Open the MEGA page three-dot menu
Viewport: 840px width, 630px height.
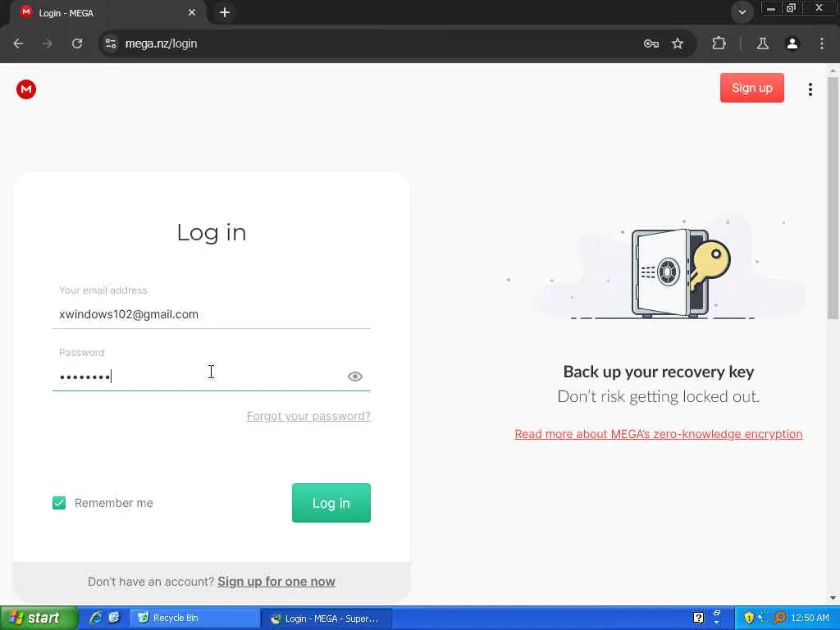pos(810,89)
